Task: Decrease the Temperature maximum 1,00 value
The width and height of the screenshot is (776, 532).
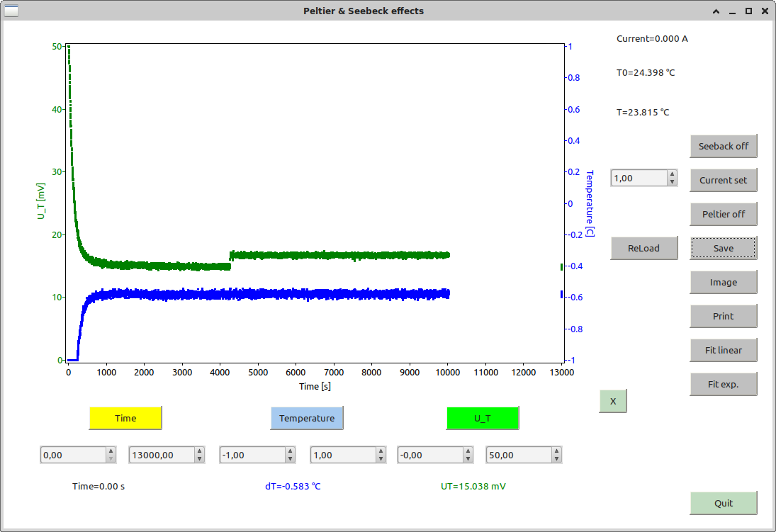Action: click(381, 459)
